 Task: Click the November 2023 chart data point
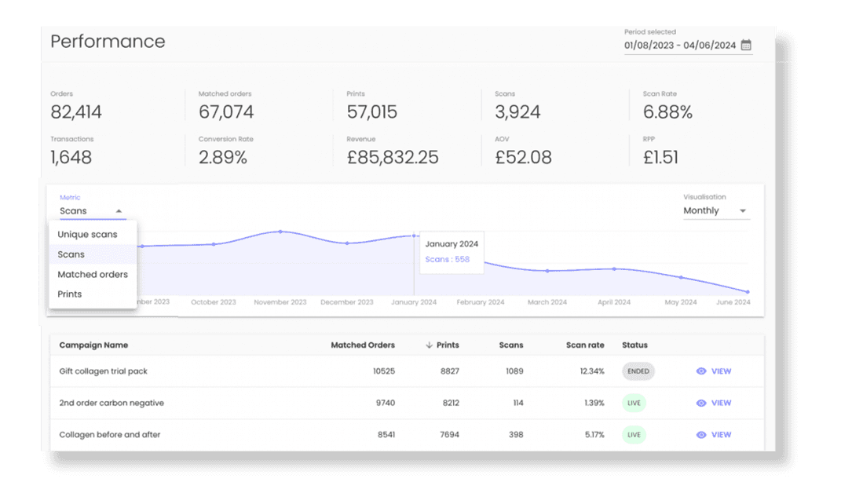point(280,232)
